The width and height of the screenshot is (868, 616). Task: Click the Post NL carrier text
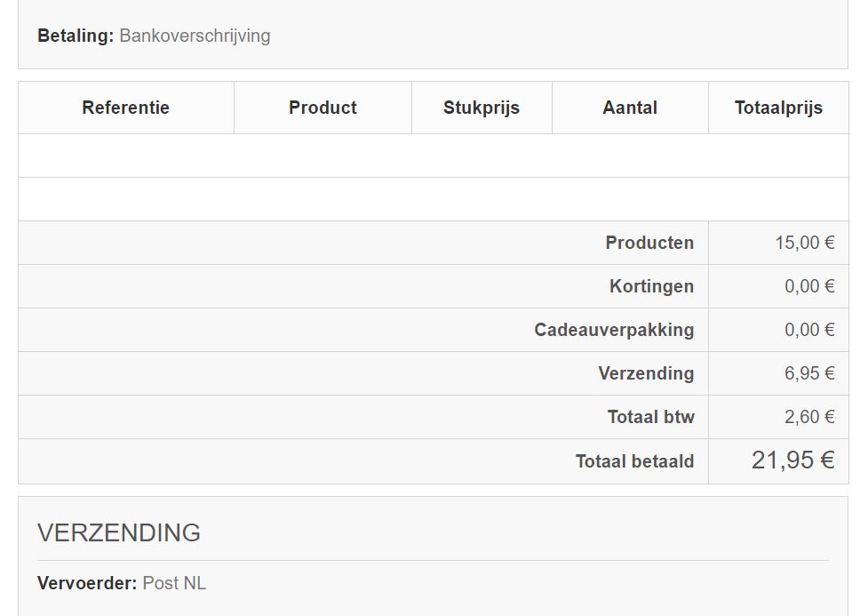(x=174, y=583)
